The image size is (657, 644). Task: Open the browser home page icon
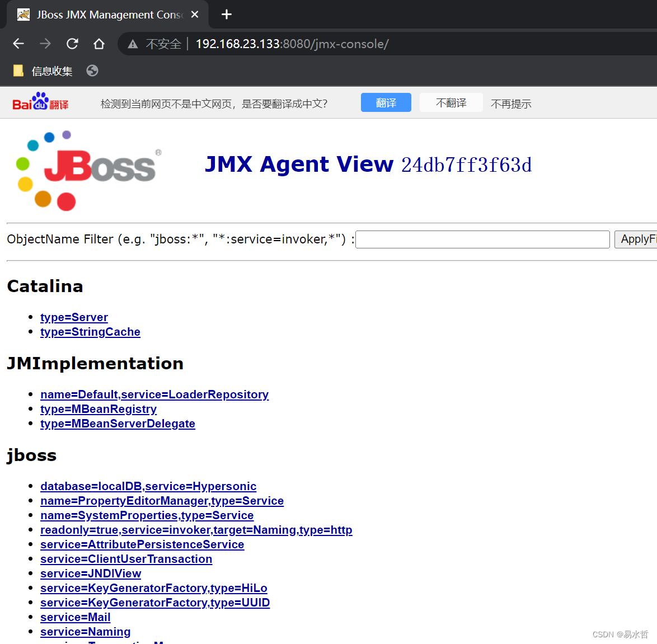click(x=99, y=44)
